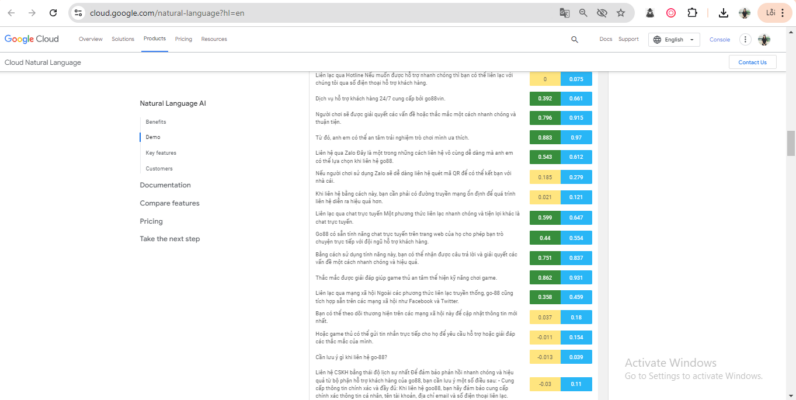Click the crossed-out eye icon in address bar
Screen dimensions: 796x400
602,13
